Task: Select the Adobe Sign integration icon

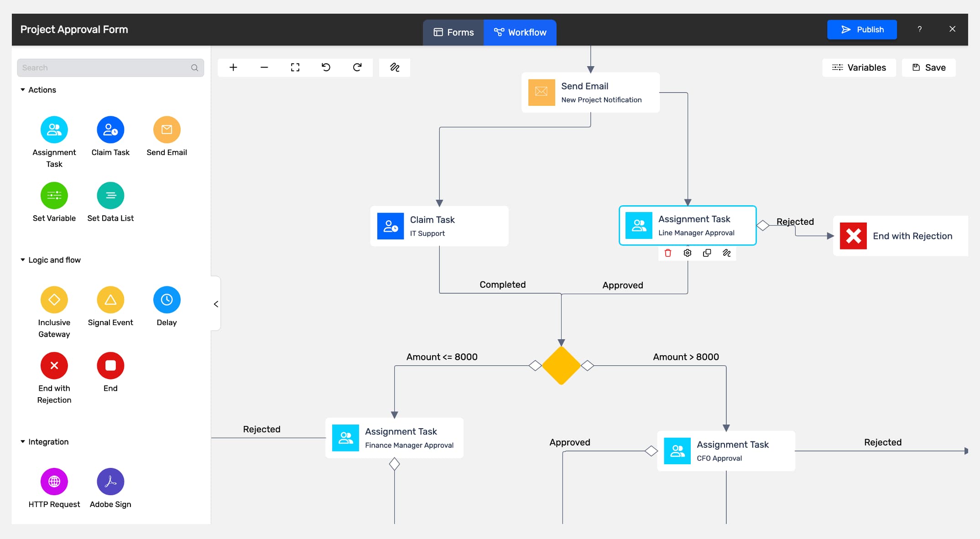Action: (x=110, y=482)
